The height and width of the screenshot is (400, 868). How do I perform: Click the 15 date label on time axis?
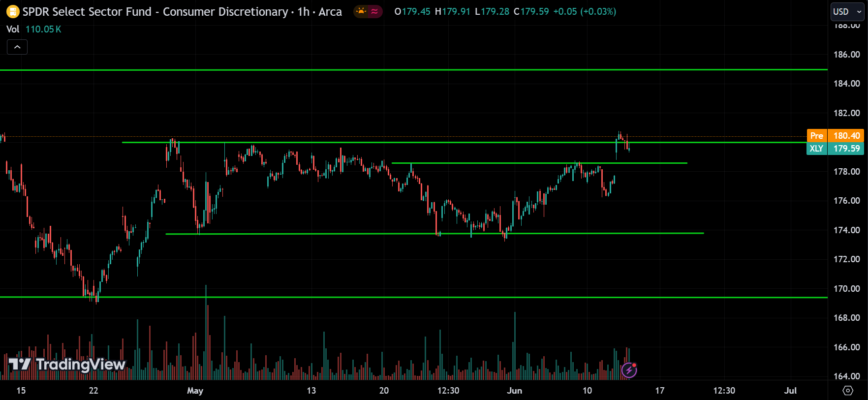click(x=21, y=391)
